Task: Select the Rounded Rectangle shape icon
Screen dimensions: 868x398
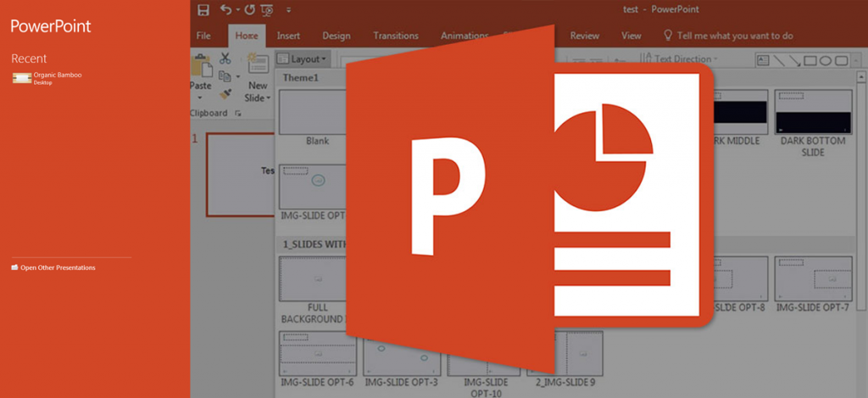Action: pyautogui.click(x=842, y=60)
